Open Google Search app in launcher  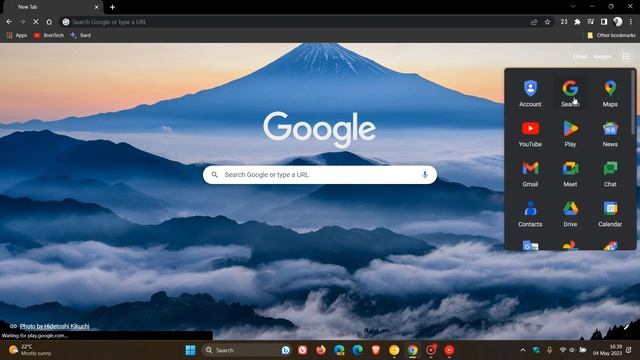(570, 93)
